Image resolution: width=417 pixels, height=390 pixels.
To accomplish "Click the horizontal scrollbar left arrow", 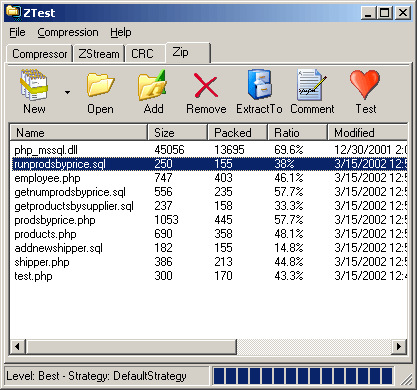I will click(17, 347).
